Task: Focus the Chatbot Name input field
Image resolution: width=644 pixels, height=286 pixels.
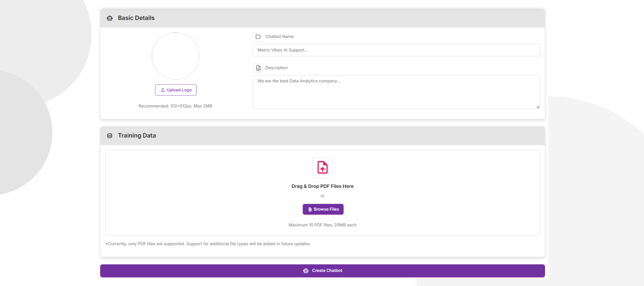Action: click(396, 50)
